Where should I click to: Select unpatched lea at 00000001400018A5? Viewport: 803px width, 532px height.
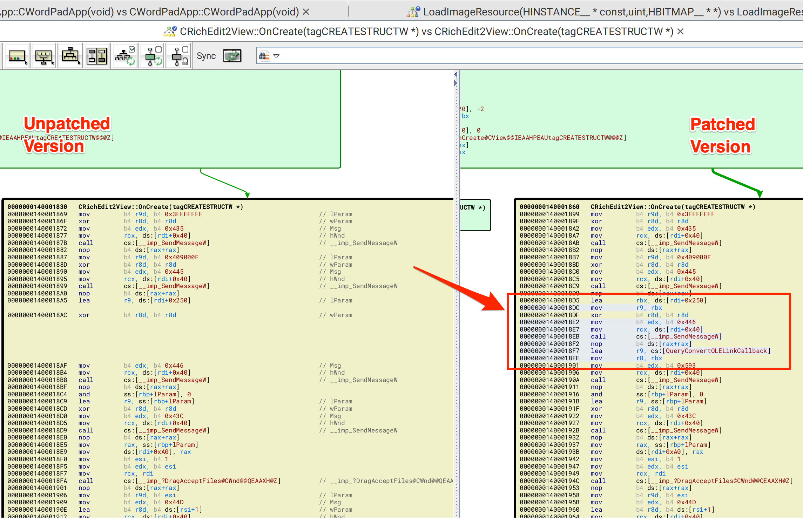coord(99,300)
